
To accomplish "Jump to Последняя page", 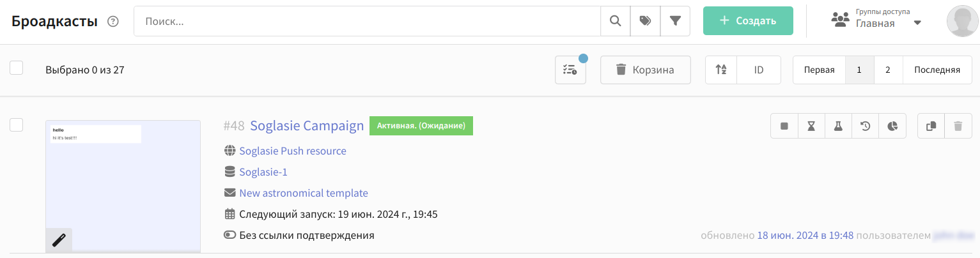I will pos(937,70).
